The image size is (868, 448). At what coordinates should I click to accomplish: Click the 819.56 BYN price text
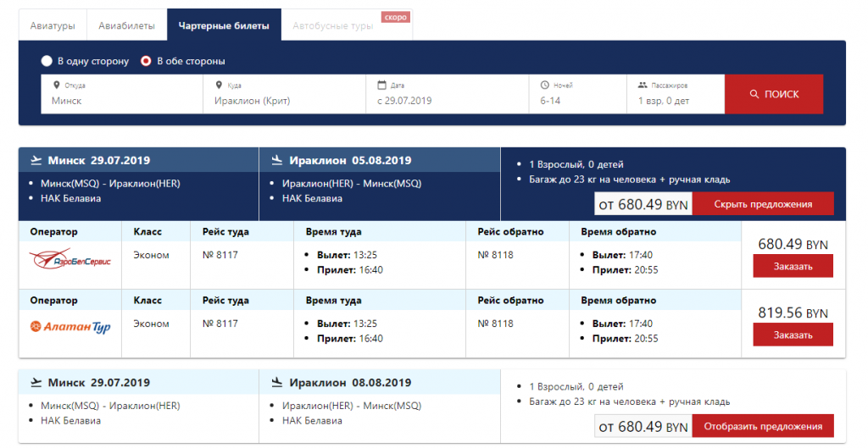793,312
